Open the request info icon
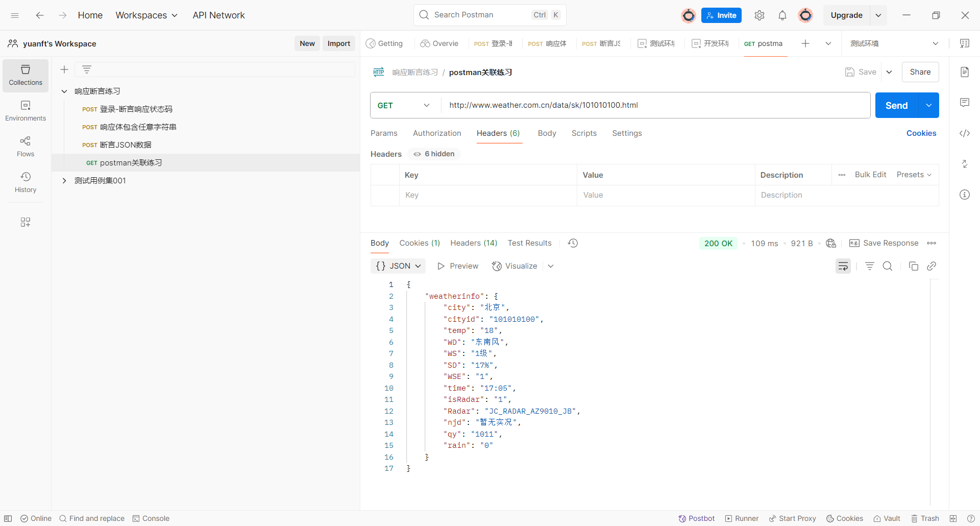Screen dimensions: 980x526 (x=965, y=195)
